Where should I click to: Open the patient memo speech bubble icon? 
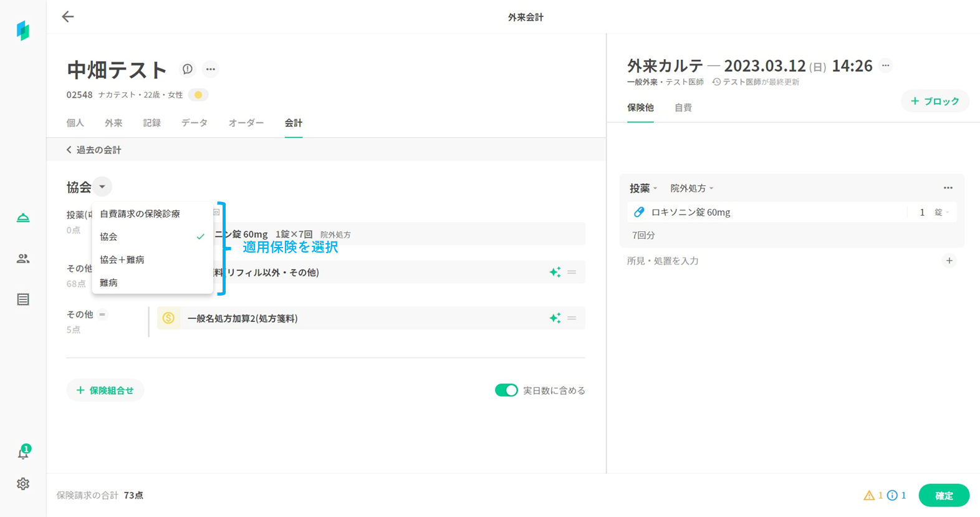tap(187, 69)
